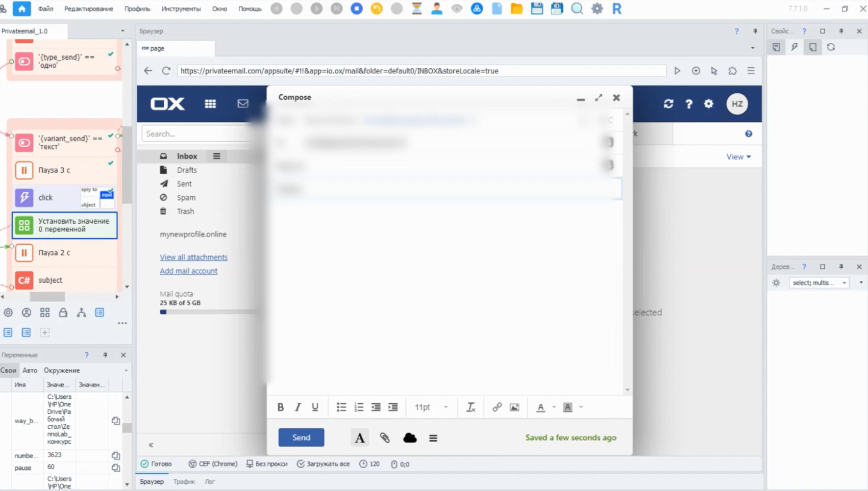Click the blue stop-recording button in the main toolbar
The height and width of the screenshot is (491, 868).
(357, 8)
